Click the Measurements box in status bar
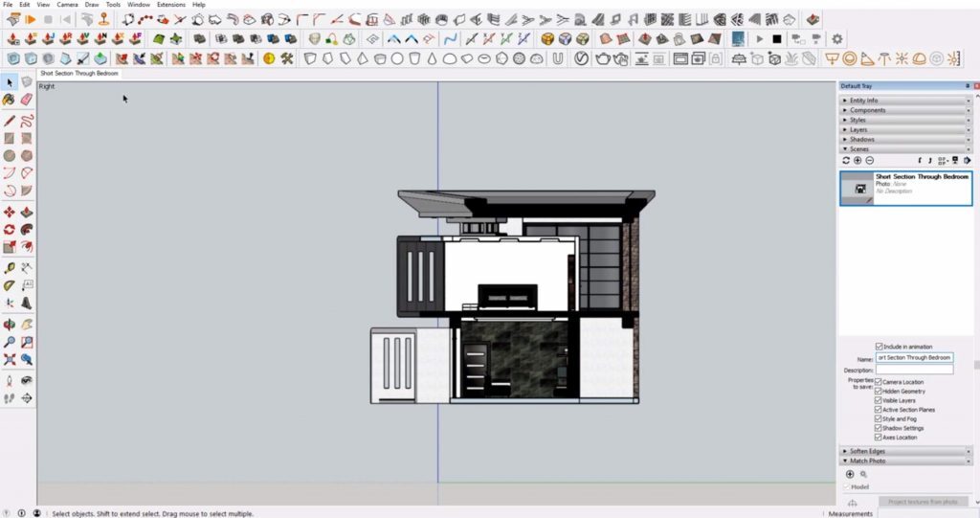This screenshot has width=980, height=518. click(x=927, y=513)
